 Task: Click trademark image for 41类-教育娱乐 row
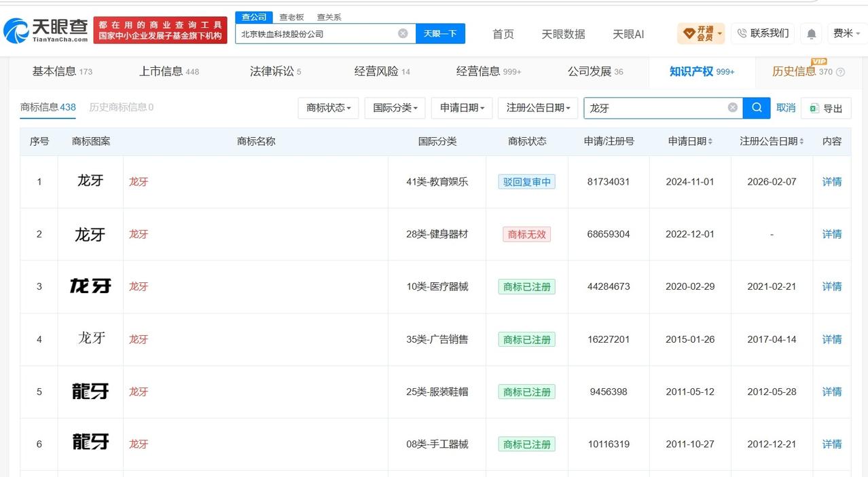pos(90,180)
